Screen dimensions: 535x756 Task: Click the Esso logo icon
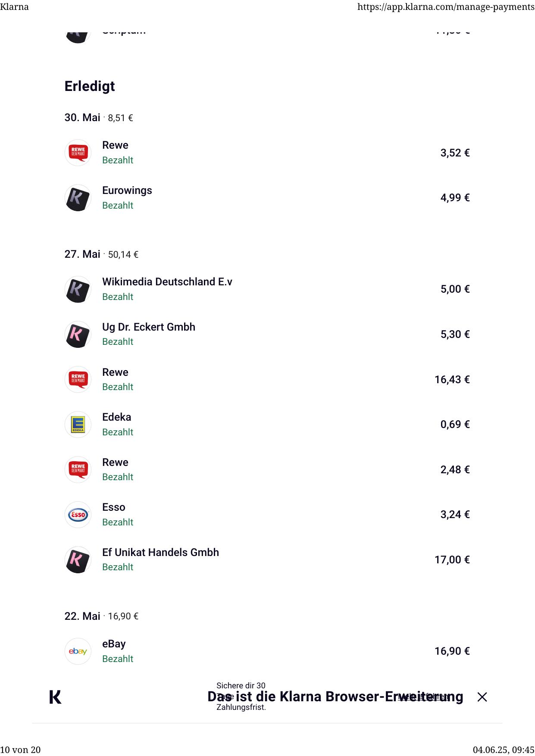tap(78, 515)
